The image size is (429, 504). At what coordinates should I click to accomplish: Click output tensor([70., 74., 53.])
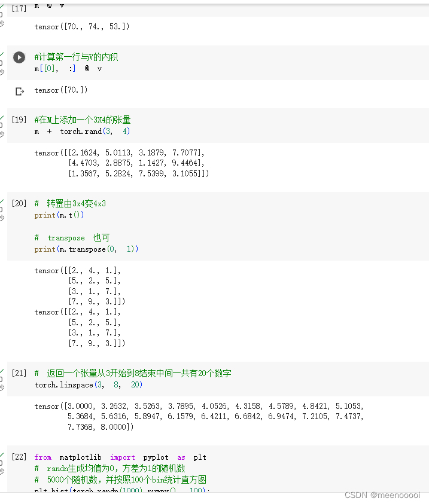click(x=82, y=27)
